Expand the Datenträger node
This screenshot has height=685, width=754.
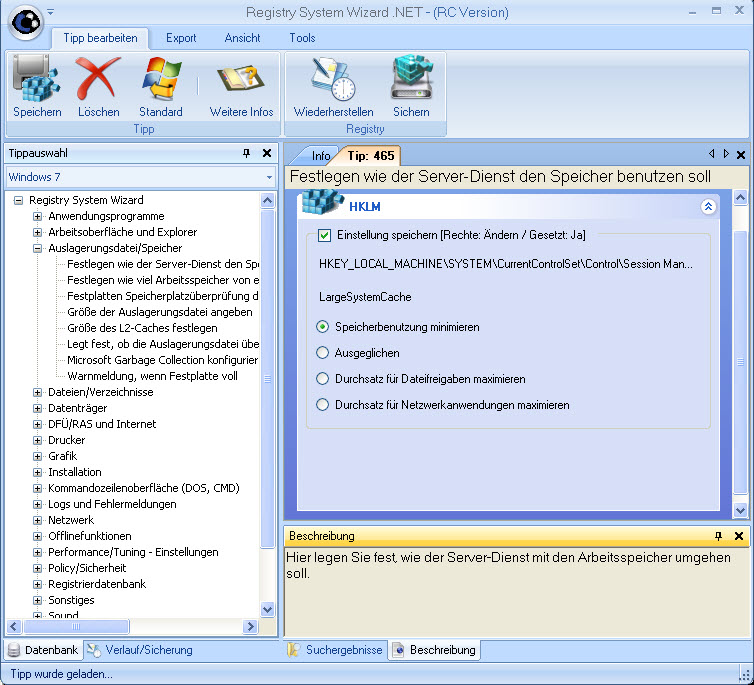[x=37, y=408]
